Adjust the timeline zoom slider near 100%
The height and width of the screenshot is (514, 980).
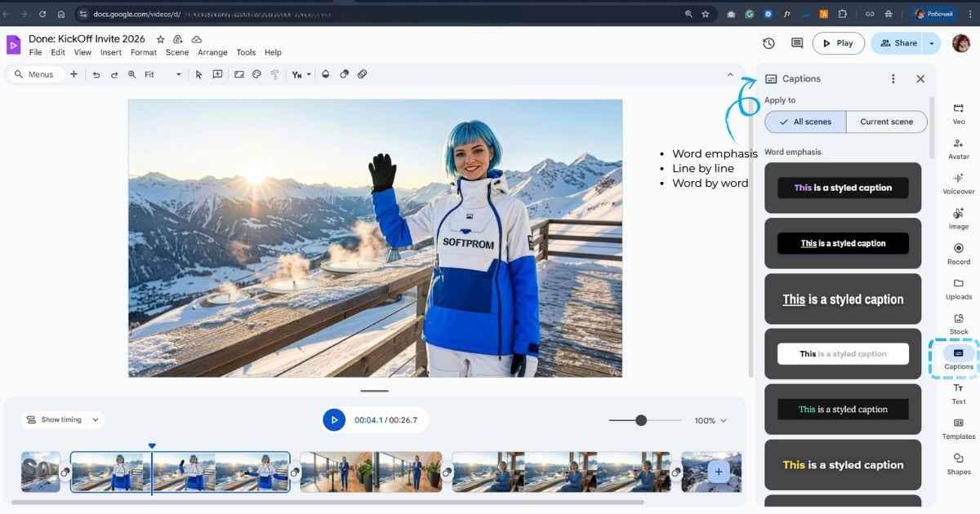642,420
